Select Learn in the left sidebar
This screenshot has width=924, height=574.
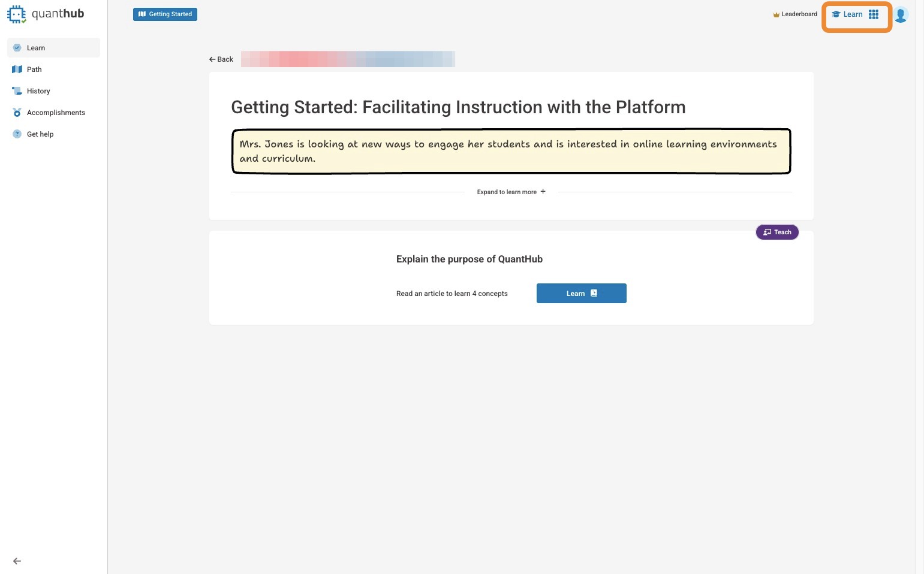[x=36, y=48]
